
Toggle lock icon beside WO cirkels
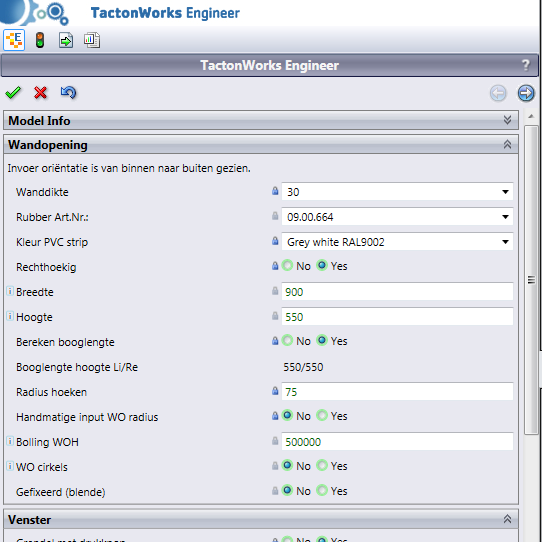tap(275, 466)
